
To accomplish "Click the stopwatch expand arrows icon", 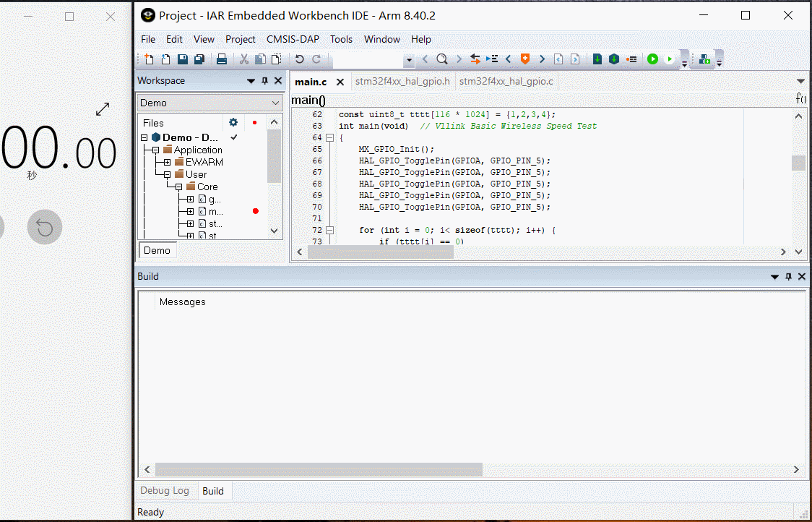I will coord(103,109).
